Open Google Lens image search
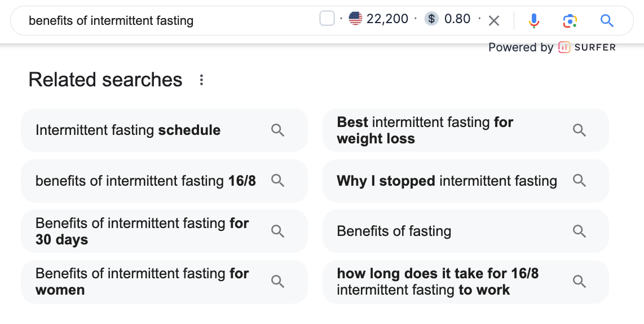 pyautogui.click(x=570, y=21)
